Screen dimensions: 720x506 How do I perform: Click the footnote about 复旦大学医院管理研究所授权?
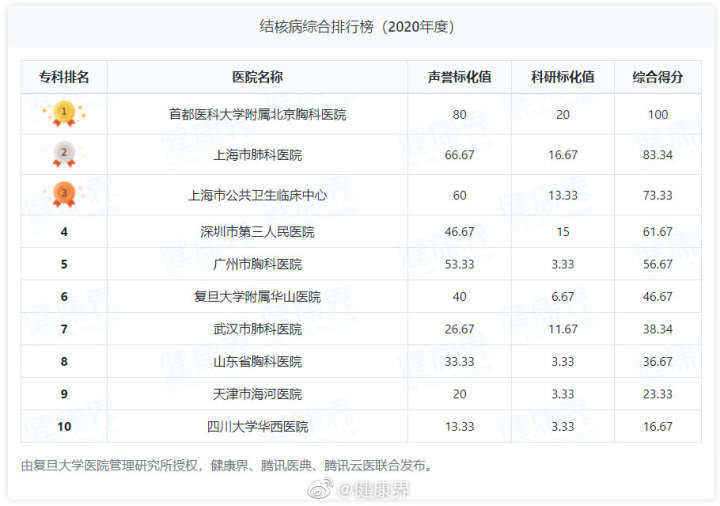coord(227,466)
